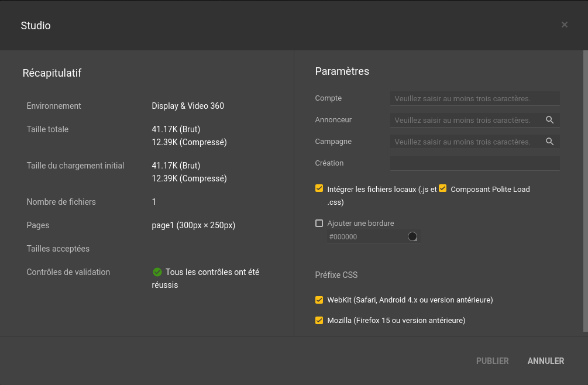Select the Création input field

[x=474, y=163]
